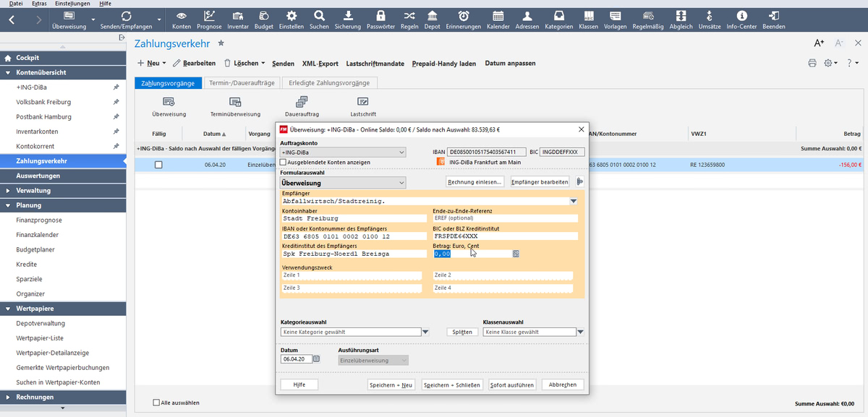The image size is (868, 417).
Task: Click the Inventar toolbar icon
Action: click(x=237, y=16)
